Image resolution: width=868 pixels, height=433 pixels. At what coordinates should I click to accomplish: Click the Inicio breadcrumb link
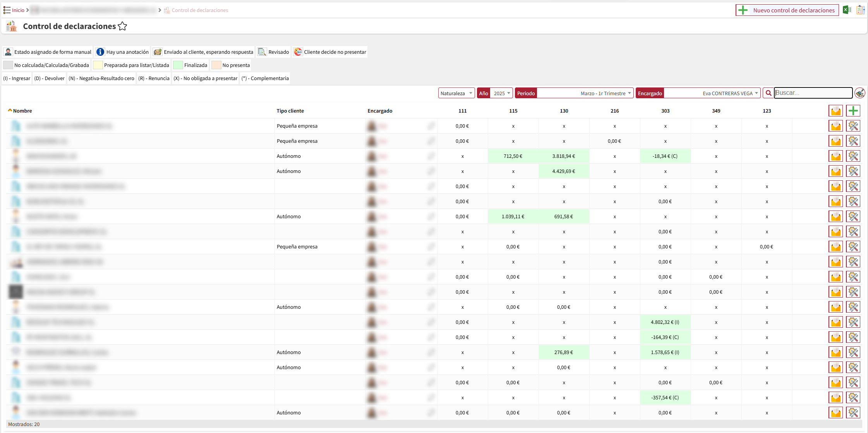(18, 10)
